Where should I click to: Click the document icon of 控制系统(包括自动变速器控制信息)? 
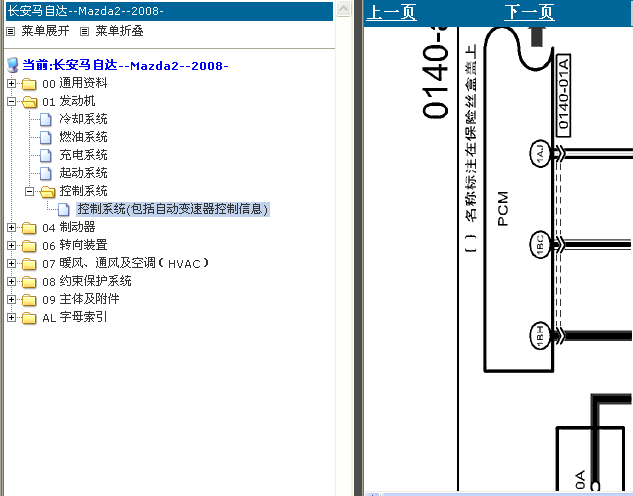tap(64, 209)
